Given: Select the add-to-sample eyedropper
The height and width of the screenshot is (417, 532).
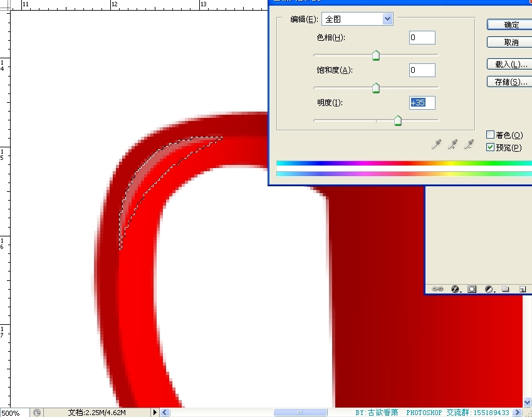Looking at the screenshot, I should click(x=452, y=145).
